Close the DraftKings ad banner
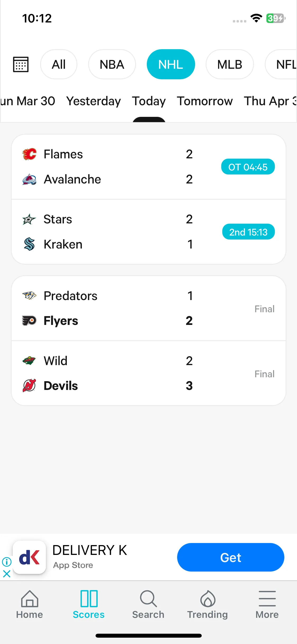This screenshot has height=644, width=297. [x=7, y=574]
